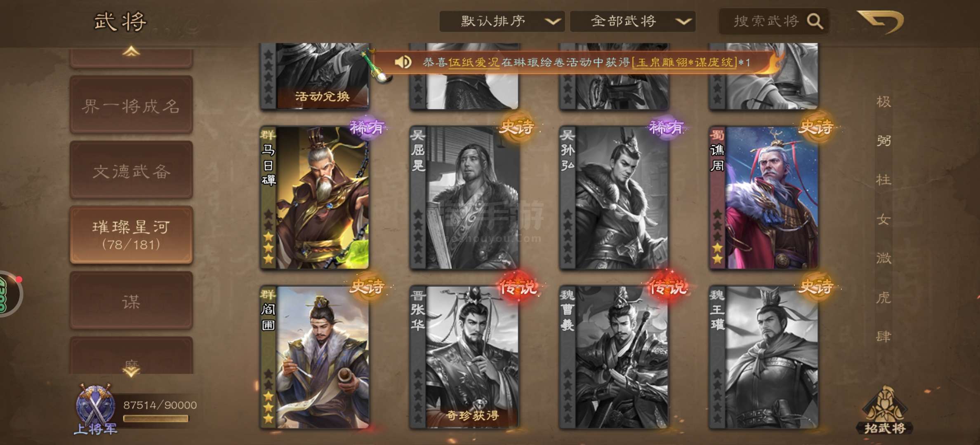Open the 招武将 recruit icon
The height and width of the screenshot is (445, 980).
(885, 410)
